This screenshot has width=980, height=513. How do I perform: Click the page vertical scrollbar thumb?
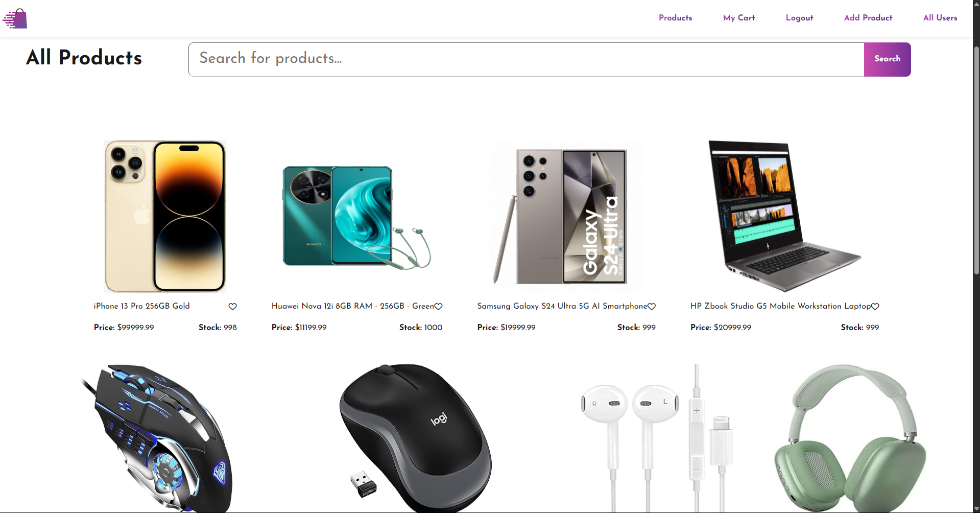click(976, 160)
